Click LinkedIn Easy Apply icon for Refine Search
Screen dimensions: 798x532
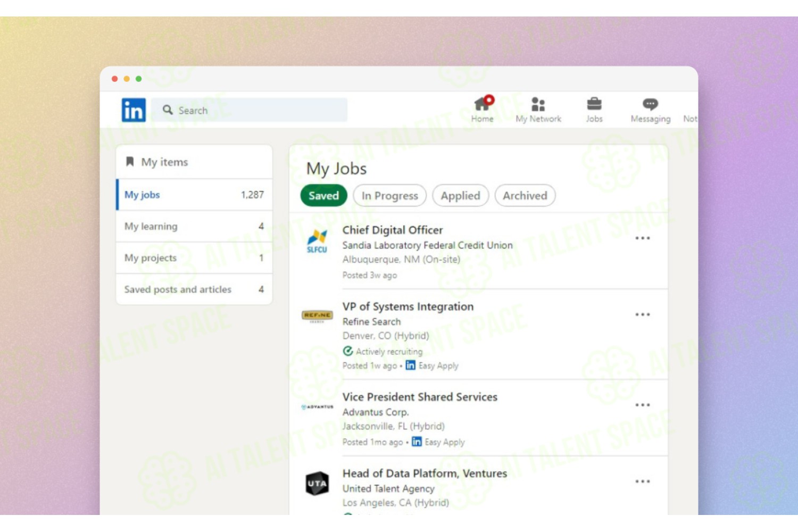[410, 365]
